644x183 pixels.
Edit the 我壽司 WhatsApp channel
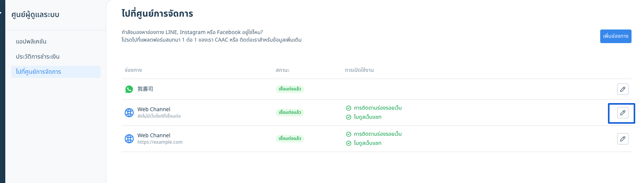click(622, 89)
